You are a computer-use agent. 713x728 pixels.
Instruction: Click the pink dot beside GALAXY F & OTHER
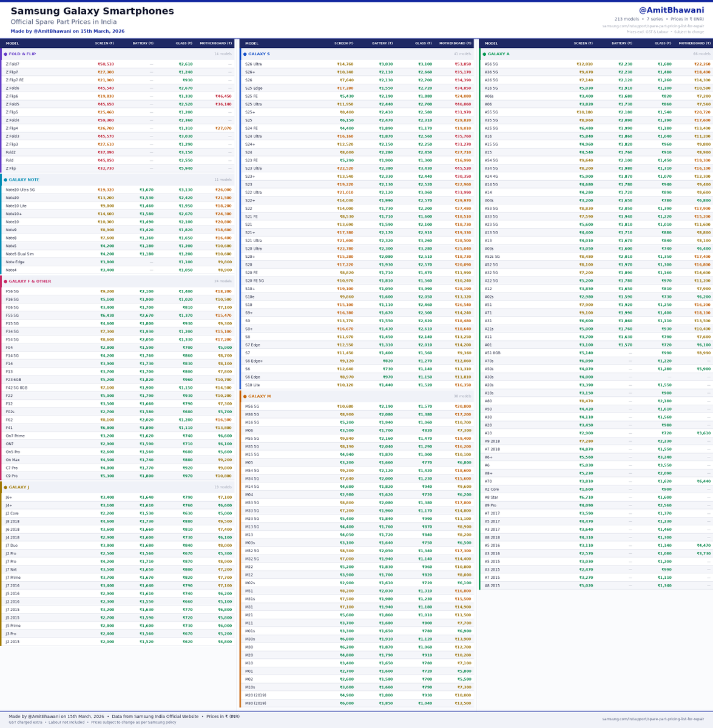click(5, 281)
